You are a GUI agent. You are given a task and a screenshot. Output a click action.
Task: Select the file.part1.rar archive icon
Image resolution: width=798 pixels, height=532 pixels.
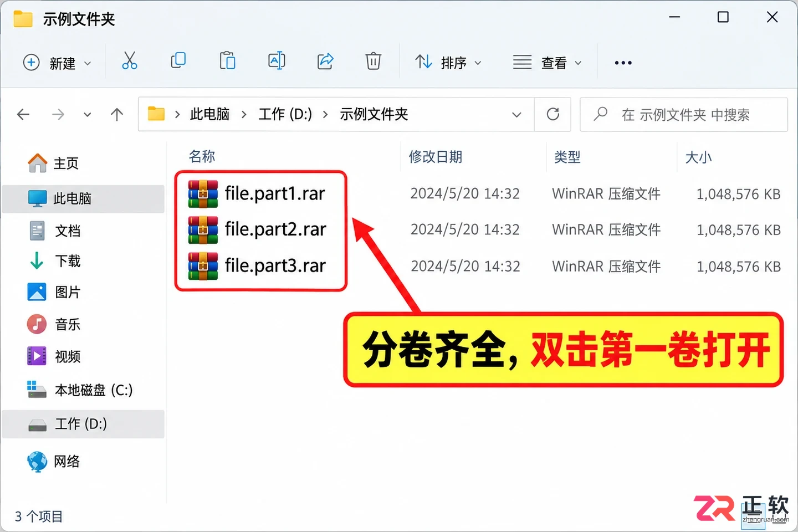pos(203,193)
